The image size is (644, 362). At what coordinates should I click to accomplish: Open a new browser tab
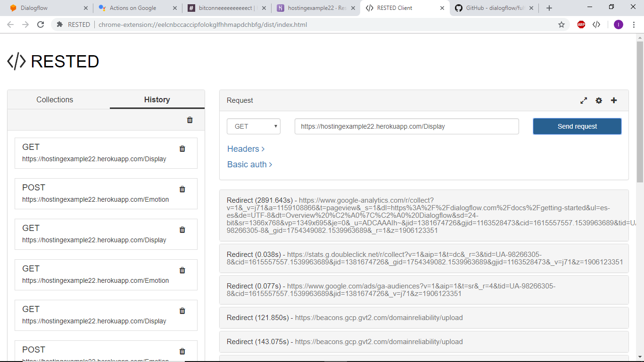point(549,8)
